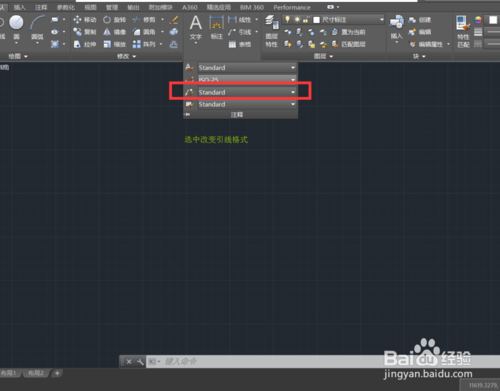
Task: Open the 布局1 layout tab
Action: (x=9, y=373)
